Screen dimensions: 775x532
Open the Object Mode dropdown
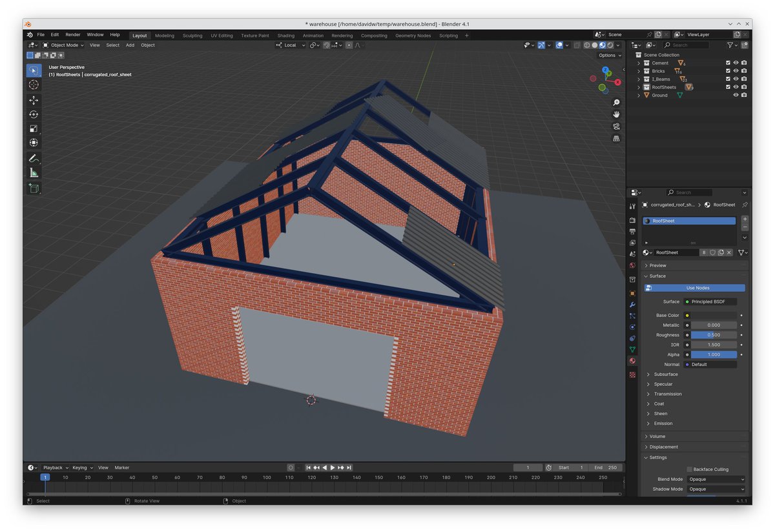pos(63,45)
